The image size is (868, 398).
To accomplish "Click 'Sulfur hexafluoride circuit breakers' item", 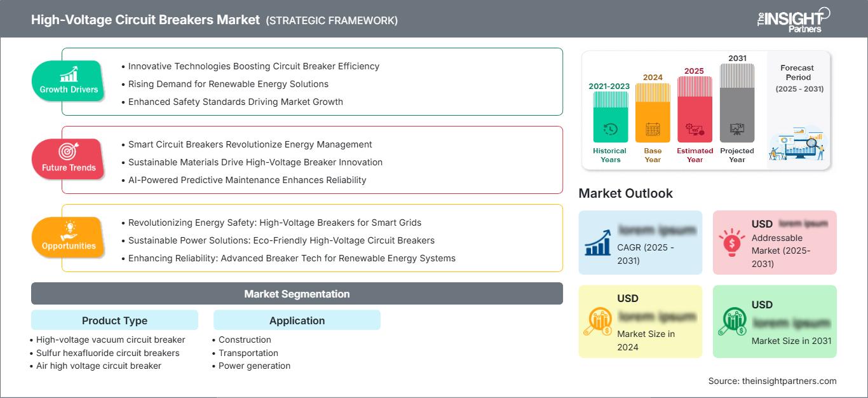I will (108, 353).
